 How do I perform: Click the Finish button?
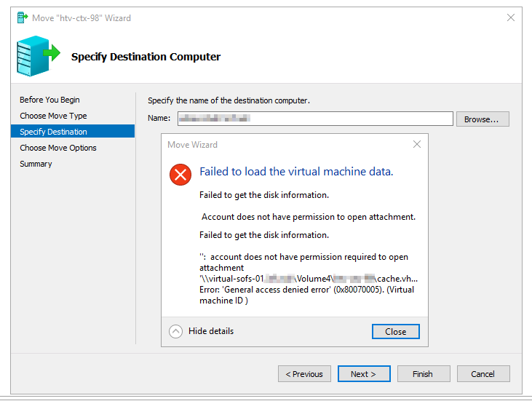click(423, 374)
